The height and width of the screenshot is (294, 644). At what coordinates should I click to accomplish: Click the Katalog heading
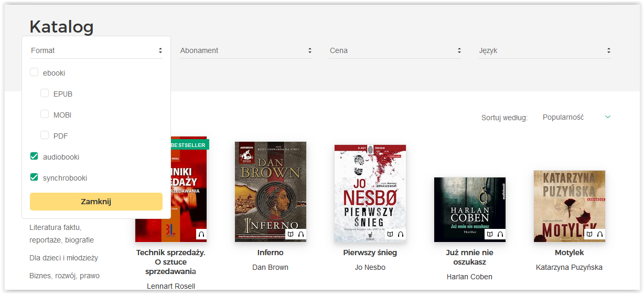point(61,26)
